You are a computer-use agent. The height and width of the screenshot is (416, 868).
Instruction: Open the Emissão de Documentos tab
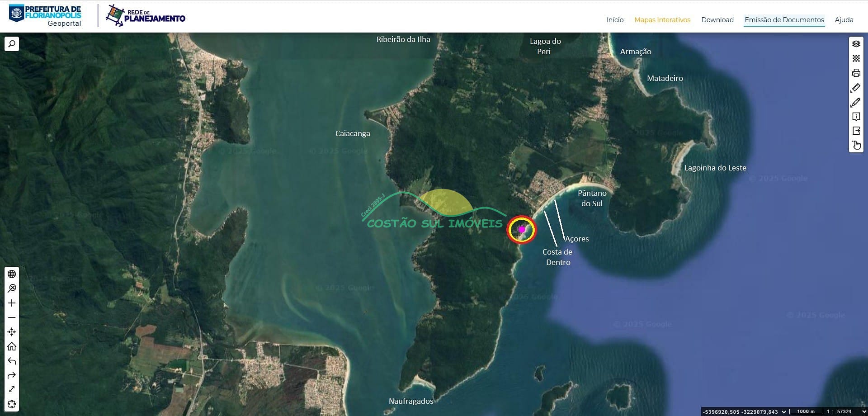point(784,20)
